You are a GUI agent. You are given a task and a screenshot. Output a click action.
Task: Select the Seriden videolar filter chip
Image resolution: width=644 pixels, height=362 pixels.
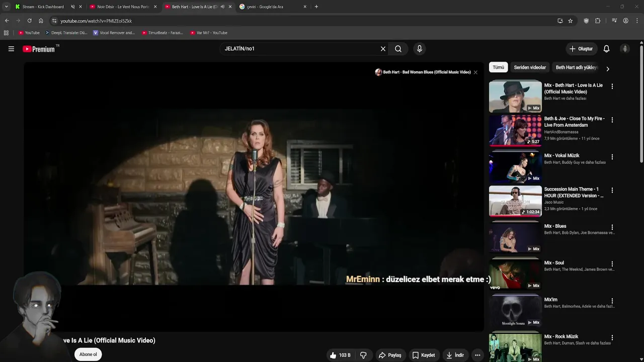530,67
